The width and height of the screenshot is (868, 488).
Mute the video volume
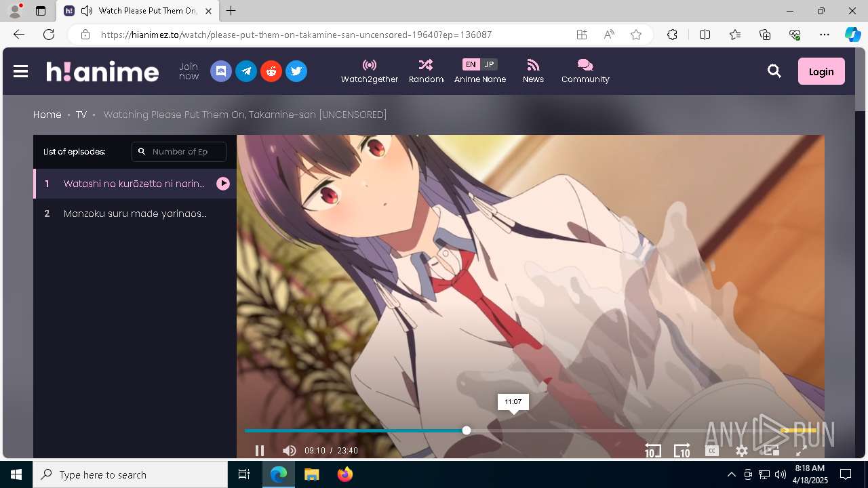pos(290,451)
